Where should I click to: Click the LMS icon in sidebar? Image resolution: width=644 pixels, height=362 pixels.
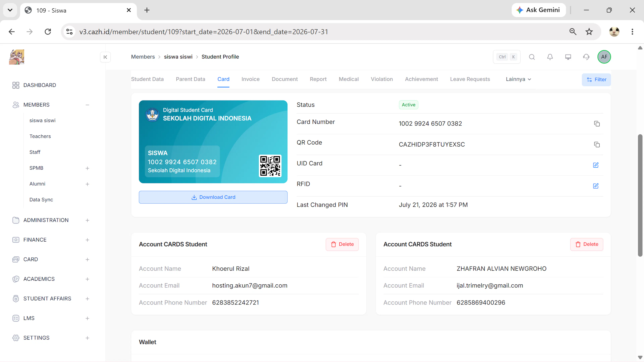(x=16, y=318)
